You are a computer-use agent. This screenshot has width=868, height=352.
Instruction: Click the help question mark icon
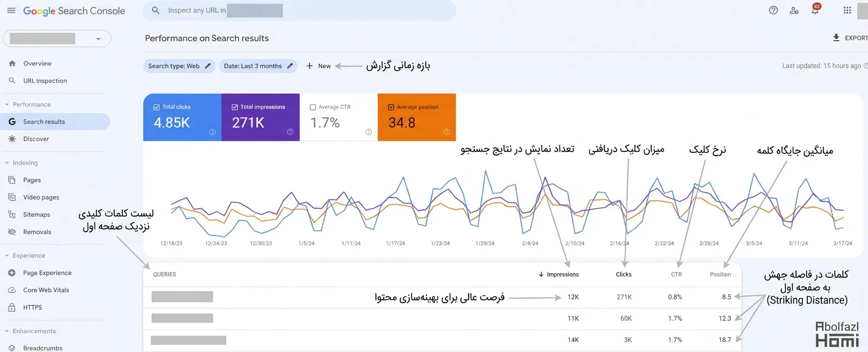click(x=773, y=10)
